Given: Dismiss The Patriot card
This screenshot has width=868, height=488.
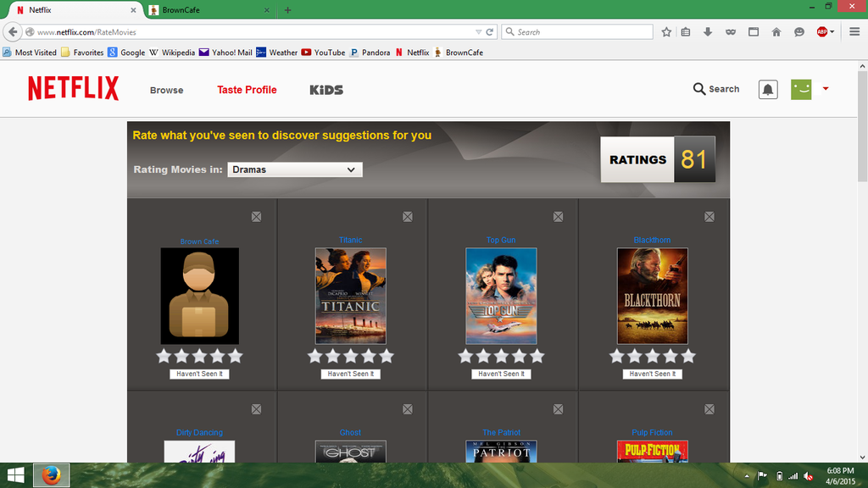Looking at the screenshot, I should click(558, 409).
